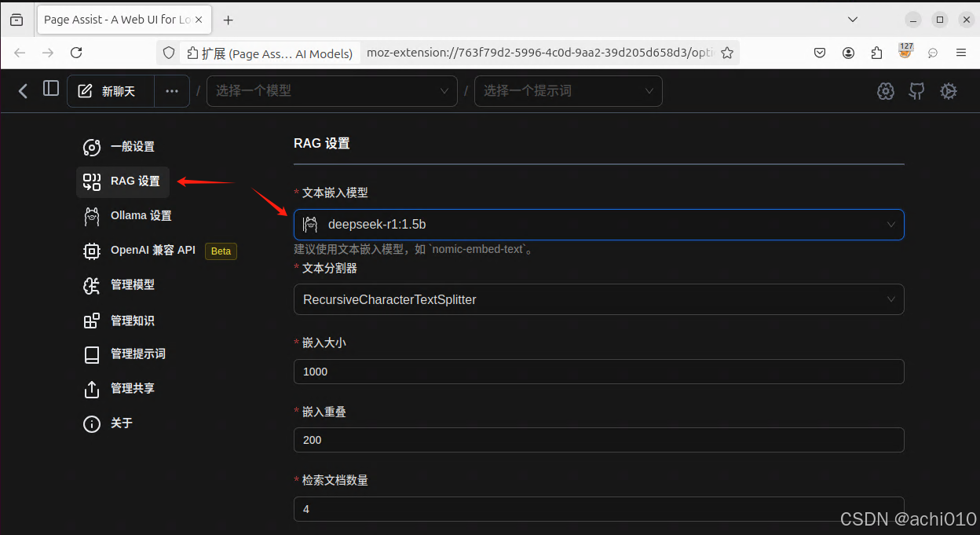
Task: Click the 检索文档数量 label
Action: [x=335, y=480]
